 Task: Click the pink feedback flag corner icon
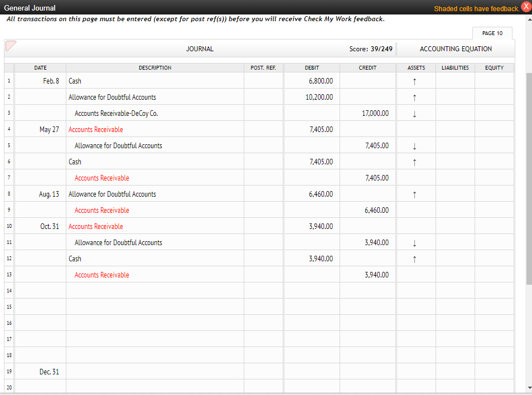coord(10,46)
